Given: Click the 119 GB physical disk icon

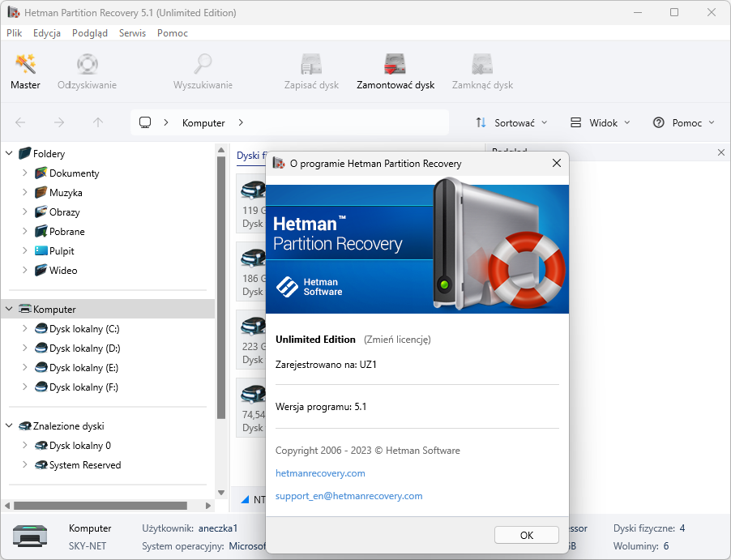Looking at the screenshot, I should tap(253, 190).
